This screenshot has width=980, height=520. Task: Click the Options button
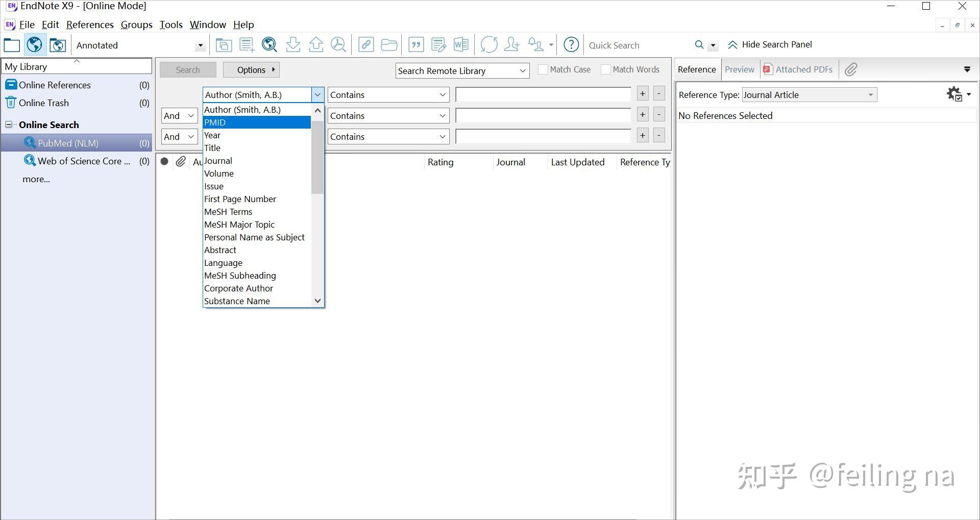tap(251, 70)
